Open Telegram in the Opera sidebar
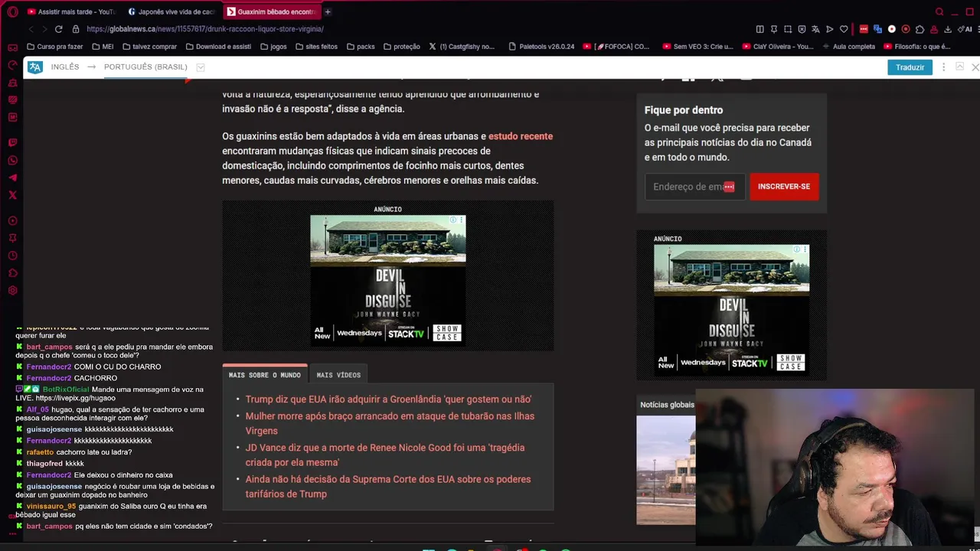The height and width of the screenshot is (551, 980). 12,178
